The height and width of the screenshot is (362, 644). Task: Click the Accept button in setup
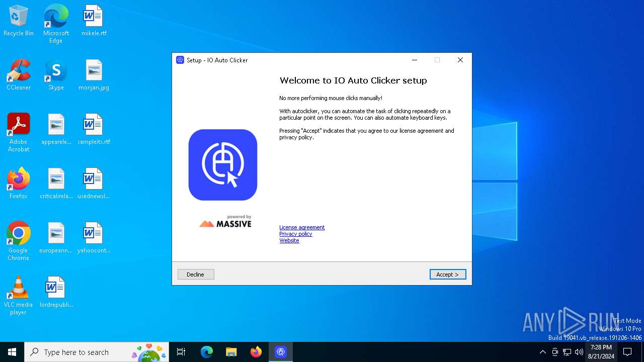pos(448,275)
